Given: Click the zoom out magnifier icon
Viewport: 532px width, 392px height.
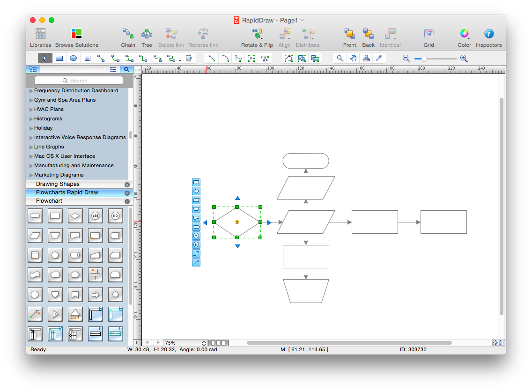Looking at the screenshot, I should [x=406, y=59].
